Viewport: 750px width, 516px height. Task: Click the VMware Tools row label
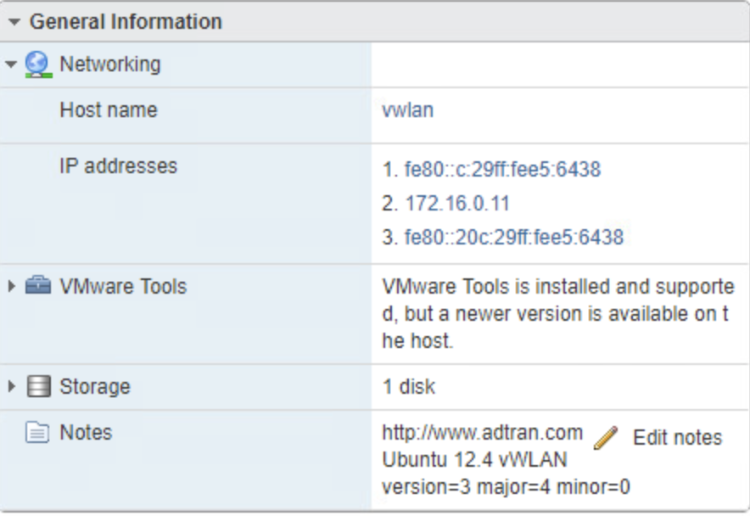point(123,287)
